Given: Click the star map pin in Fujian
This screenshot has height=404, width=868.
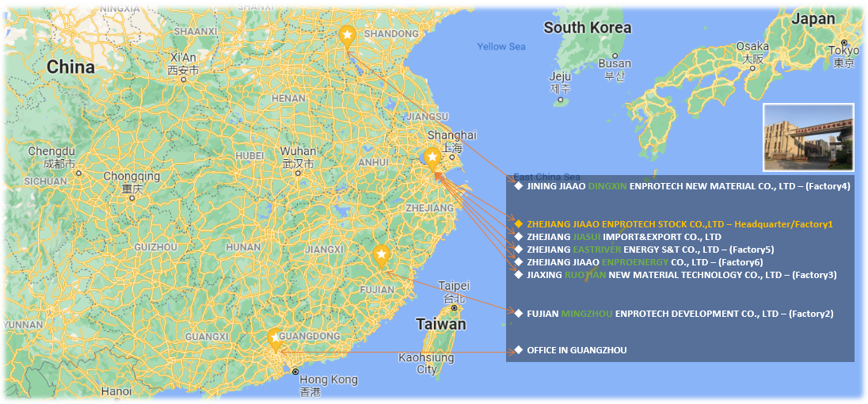Looking at the screenshot, I should click(x=381, y=255).
